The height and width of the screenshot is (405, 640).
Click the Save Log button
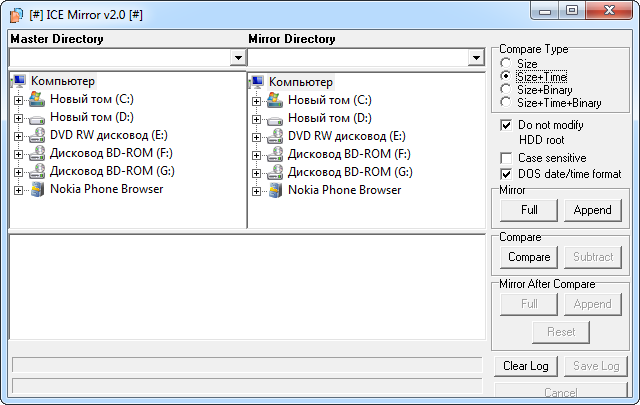point(596,366)
